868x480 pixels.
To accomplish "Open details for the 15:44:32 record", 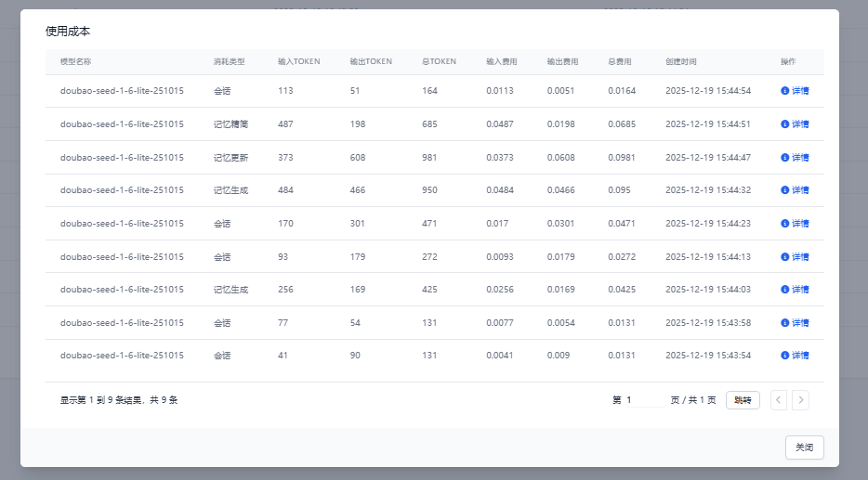I will [x=795, y=190].
